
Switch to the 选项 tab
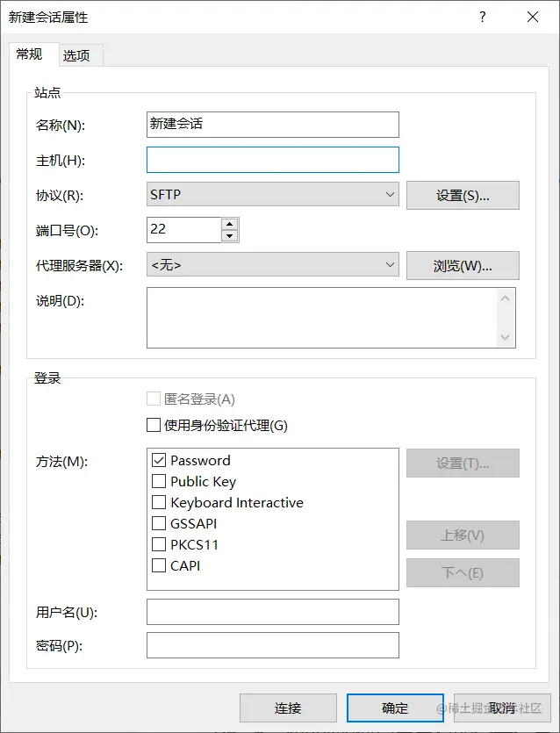(x=77, y=54)
